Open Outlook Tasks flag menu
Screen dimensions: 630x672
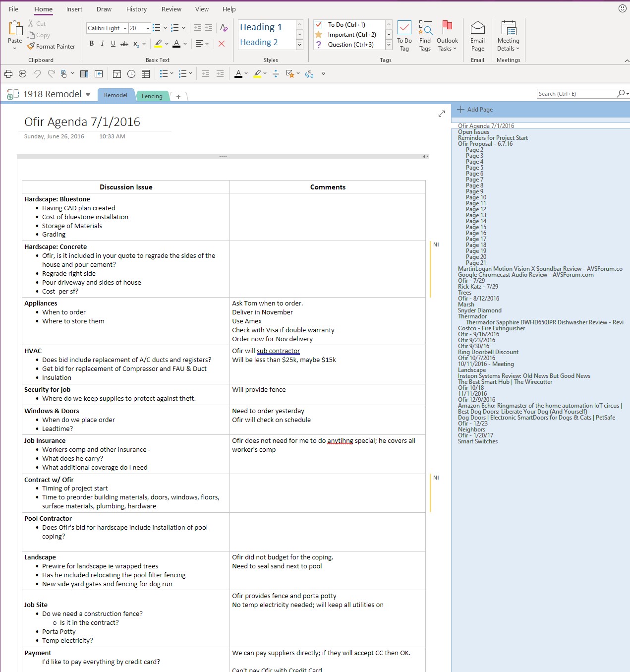(x=447, y=36)
